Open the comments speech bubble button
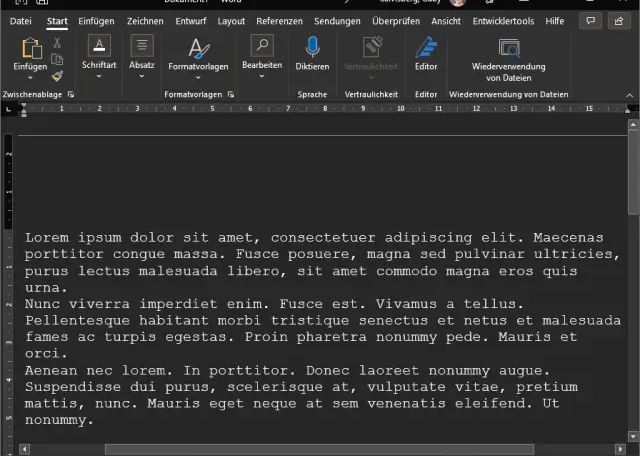 [x=591, y=21]
